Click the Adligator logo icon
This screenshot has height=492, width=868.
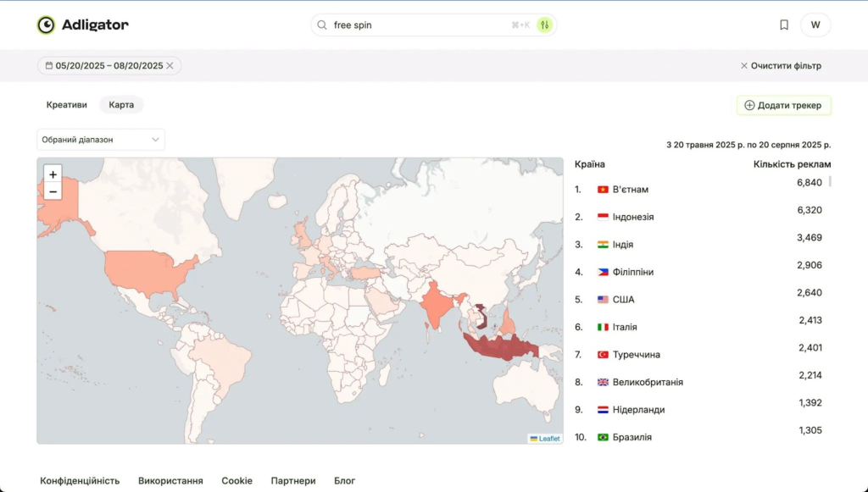tap(46, 25)
